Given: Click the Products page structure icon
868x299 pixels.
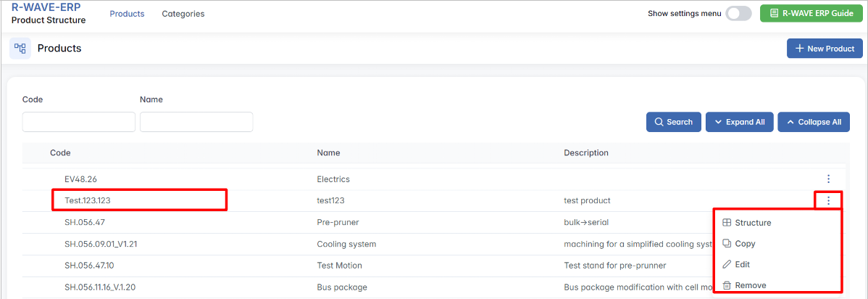Looking at the screenshot, I should click(x=20, y=49).
